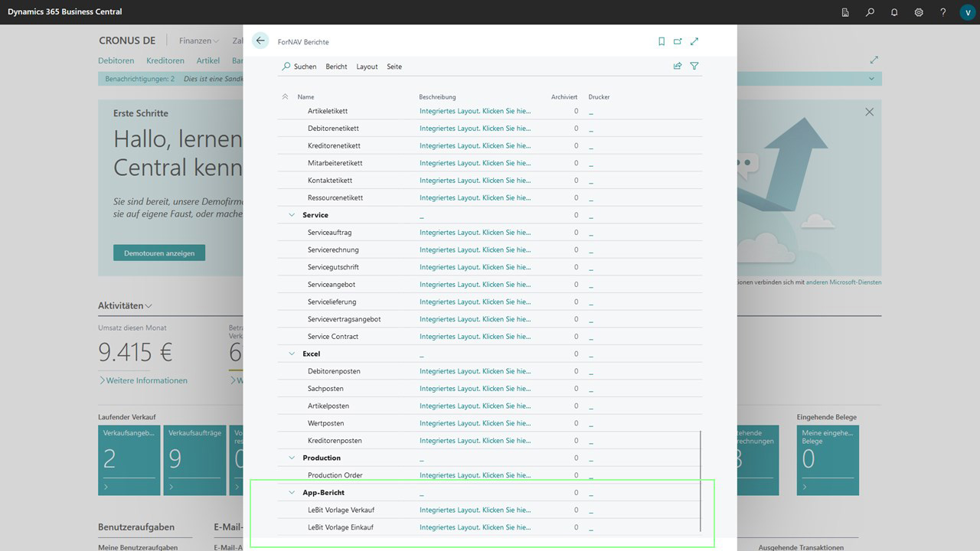
Task: Open Weitere Informationen link
Action: 143,380
